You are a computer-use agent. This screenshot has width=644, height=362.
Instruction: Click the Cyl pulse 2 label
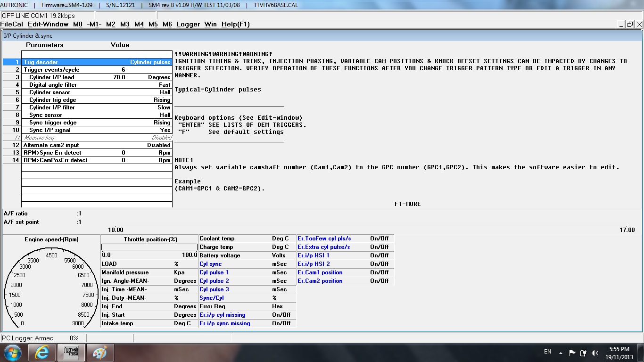(x=214, y=281)
